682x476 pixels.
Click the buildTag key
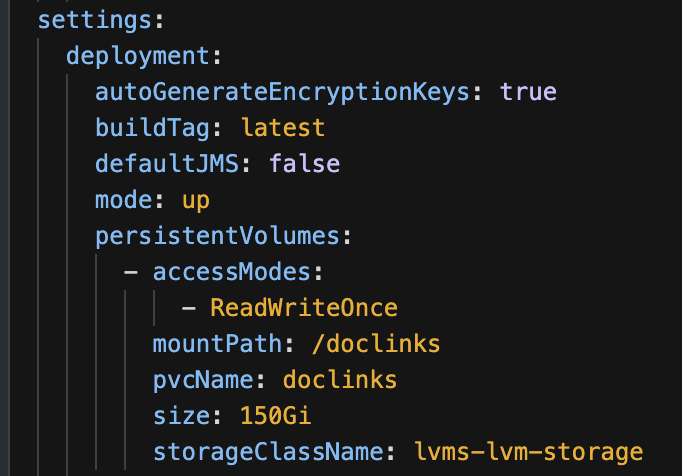point(152,128)
